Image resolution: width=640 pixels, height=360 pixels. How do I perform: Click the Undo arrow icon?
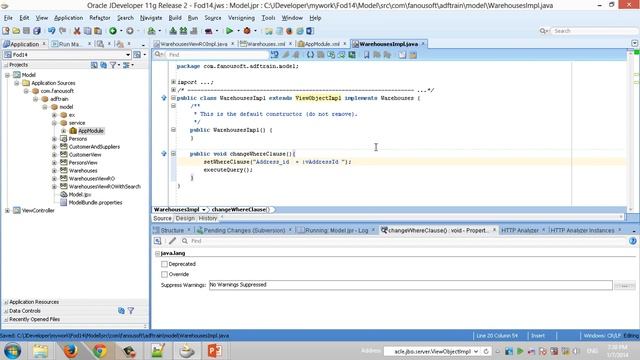tap(51, 31)
